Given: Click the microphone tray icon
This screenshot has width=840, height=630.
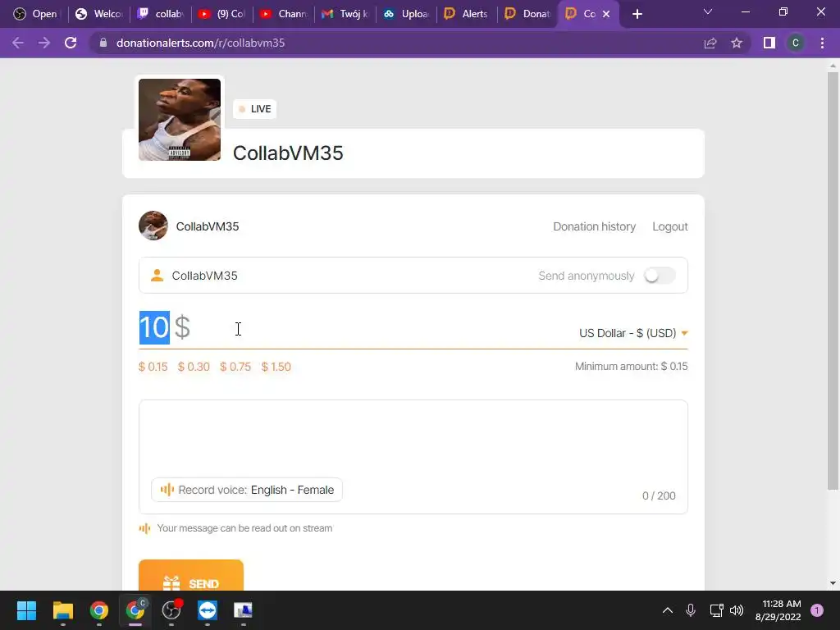Looking at the screenshot, I should (x=691, y=610).
